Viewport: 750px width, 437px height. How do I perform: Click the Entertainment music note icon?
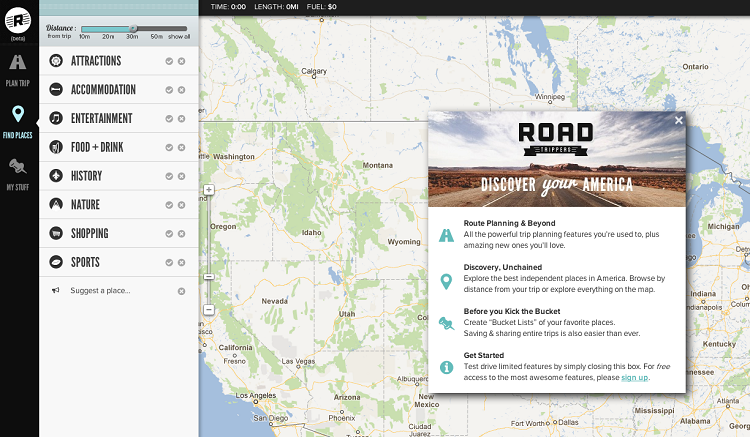point(57,118)
